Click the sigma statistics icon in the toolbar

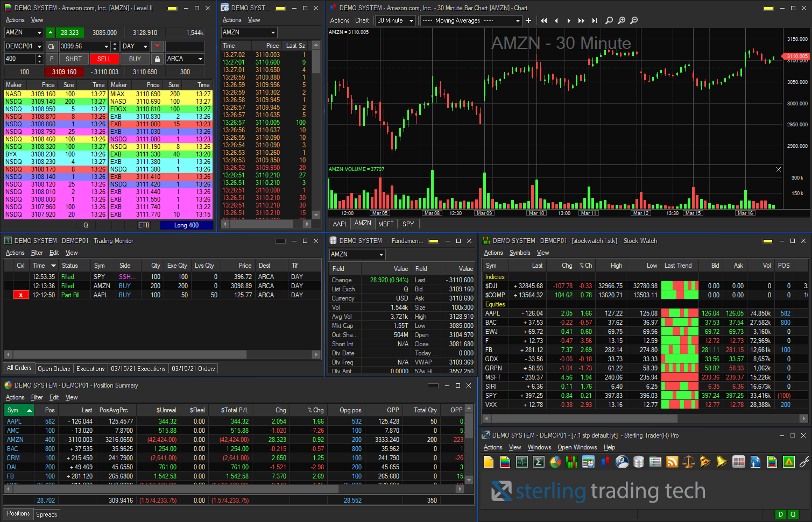[x=538, y=461]
